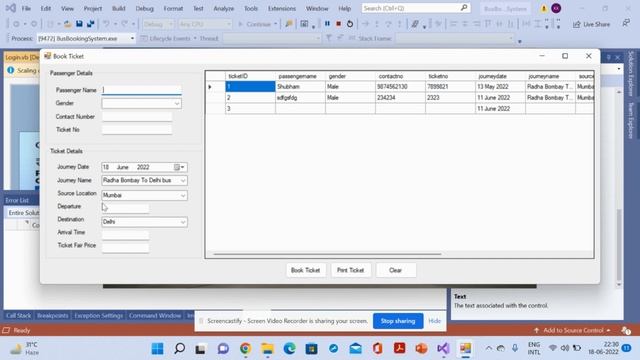Click the Save All icon in toolbar
The width and height of the screenshot is (640, 360).
click(x=90, y=24)
